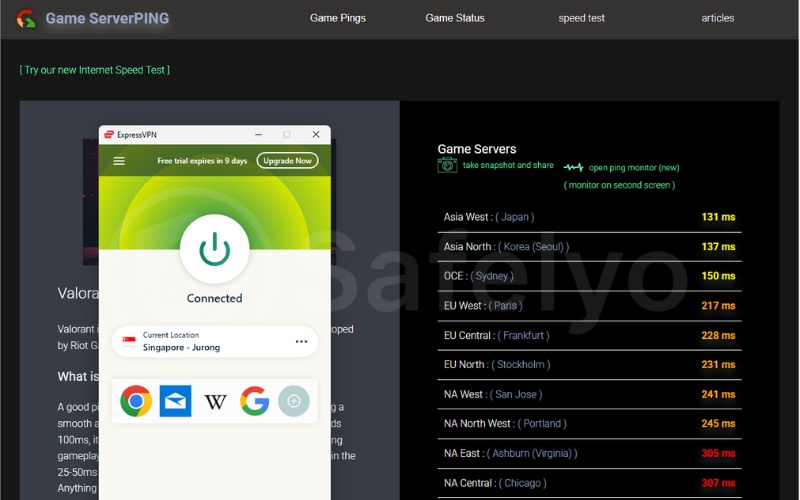Click the Game ServerPING site title
This screenshot has width=800, height=500.
tap(107, 18)
